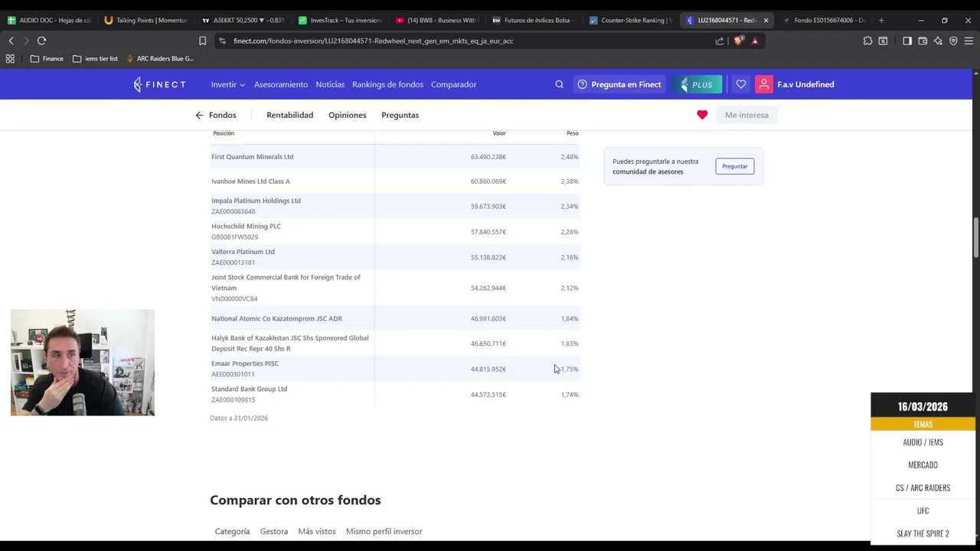This screenshot has width=980, height=551.
Task: Click the share page icon in address bar
Action: click(720, 41)
